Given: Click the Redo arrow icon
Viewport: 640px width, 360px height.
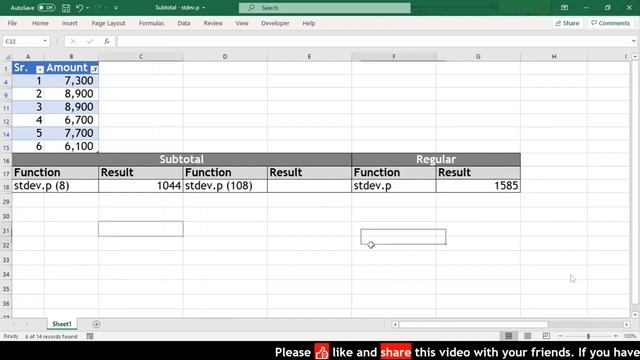Looking at the screenshot, I should [x=98, y=8].
